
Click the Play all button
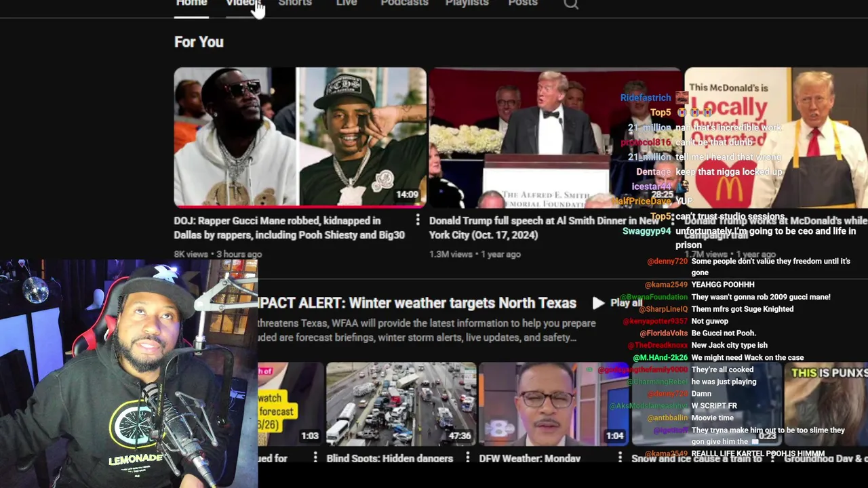point(618,303)
